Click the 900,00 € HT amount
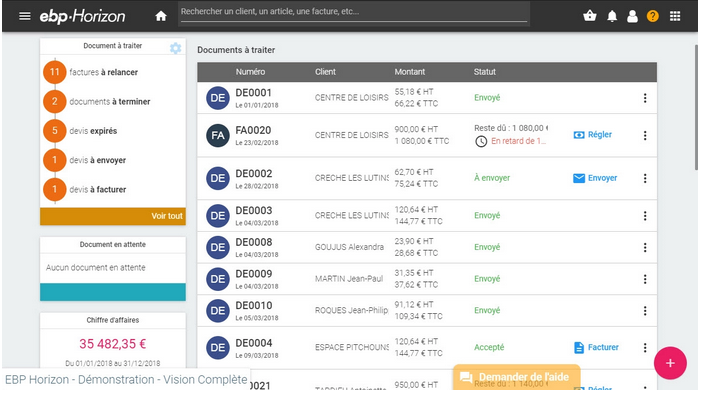This screenshot has width=704, height=394. (x=416, y=130)
